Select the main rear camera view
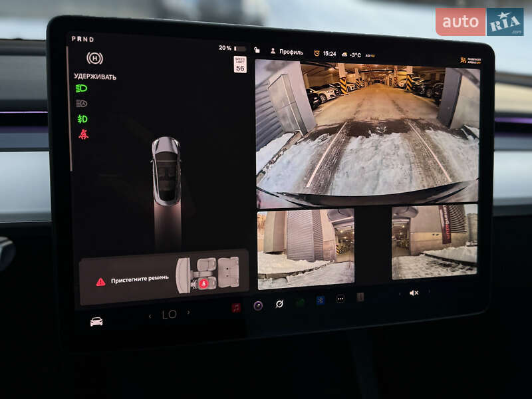Screen dimensions: 532x399 [366, 132]
